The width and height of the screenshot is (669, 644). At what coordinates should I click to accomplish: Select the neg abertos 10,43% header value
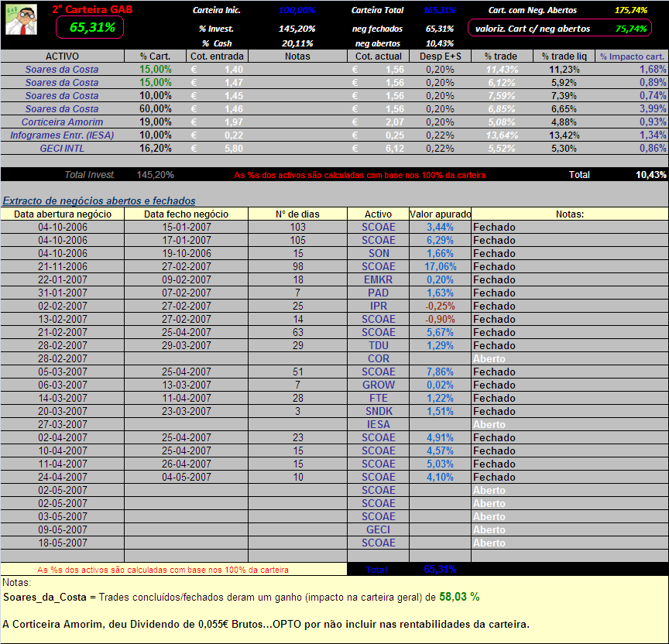440,43
